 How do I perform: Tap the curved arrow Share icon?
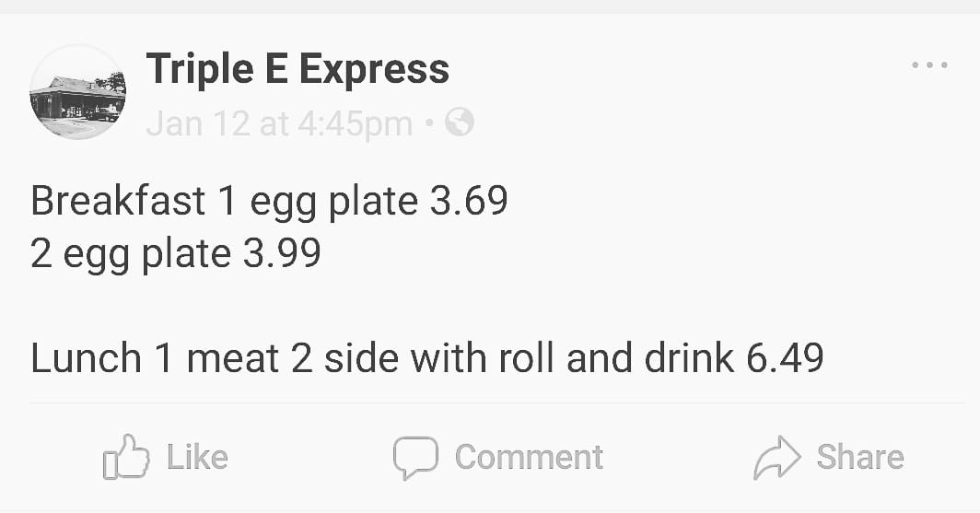pyautogui.click(x=777, y=458)
